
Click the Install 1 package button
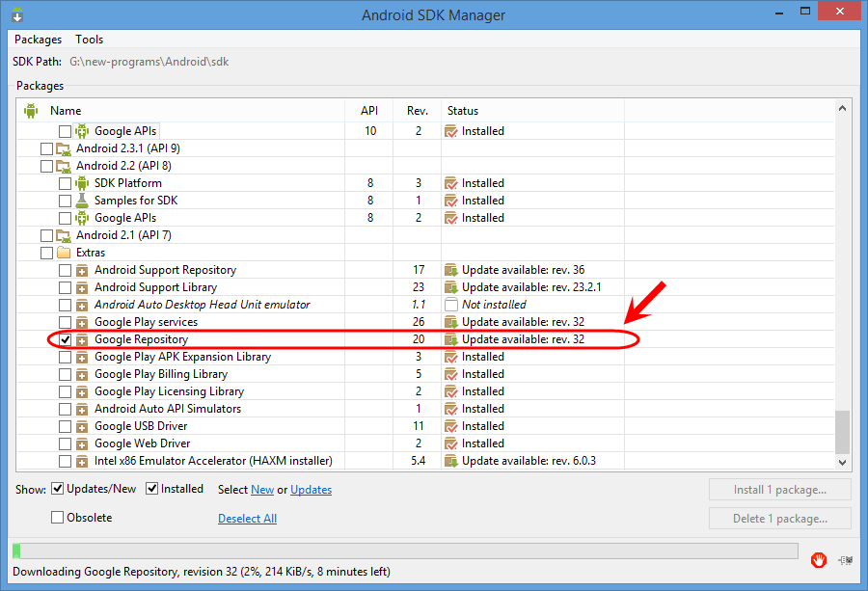780,490
